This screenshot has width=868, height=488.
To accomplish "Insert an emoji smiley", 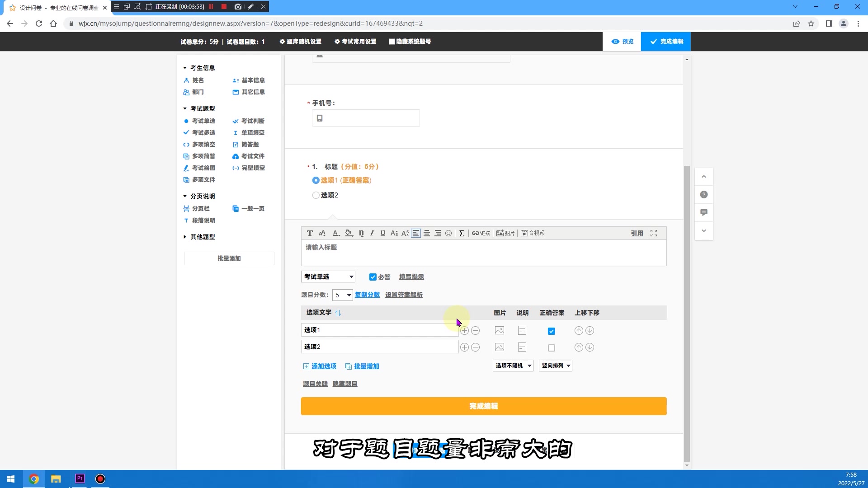I will (448, 233).
